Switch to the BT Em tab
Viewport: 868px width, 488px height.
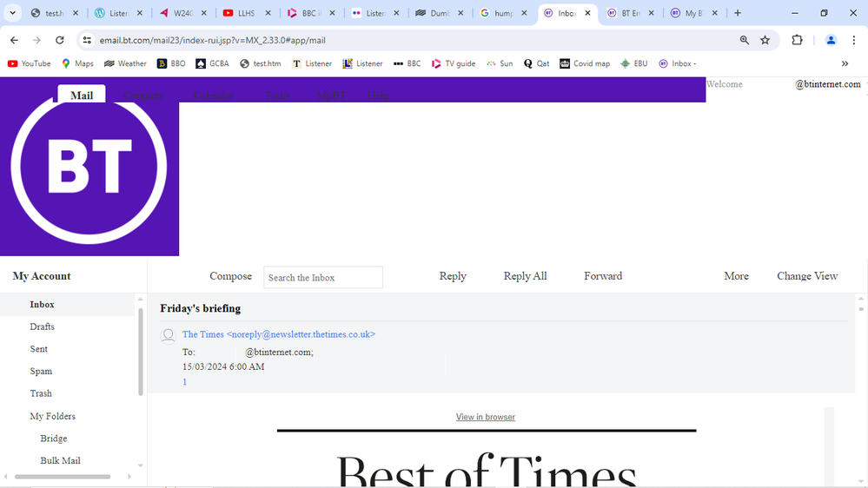[631, 13]
